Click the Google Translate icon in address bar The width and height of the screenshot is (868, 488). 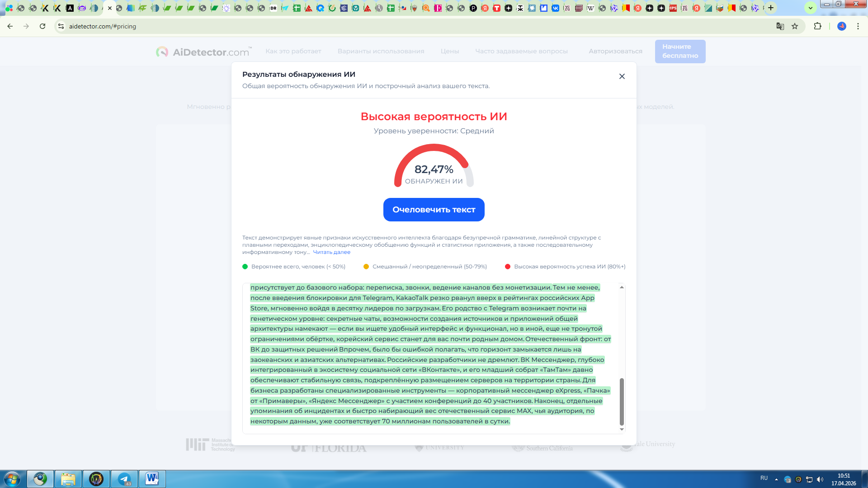point(780,26)
